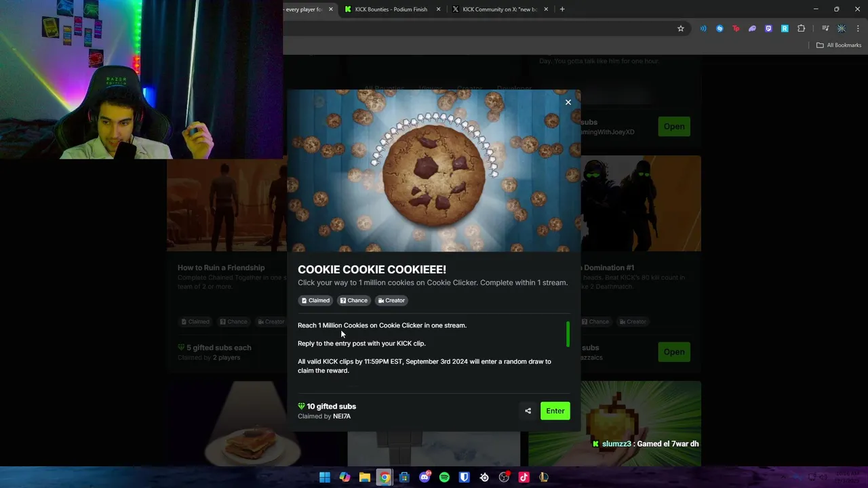Switch to the 'every player fo' tab
Screen dimensions: 868x488
pos(303,9)
